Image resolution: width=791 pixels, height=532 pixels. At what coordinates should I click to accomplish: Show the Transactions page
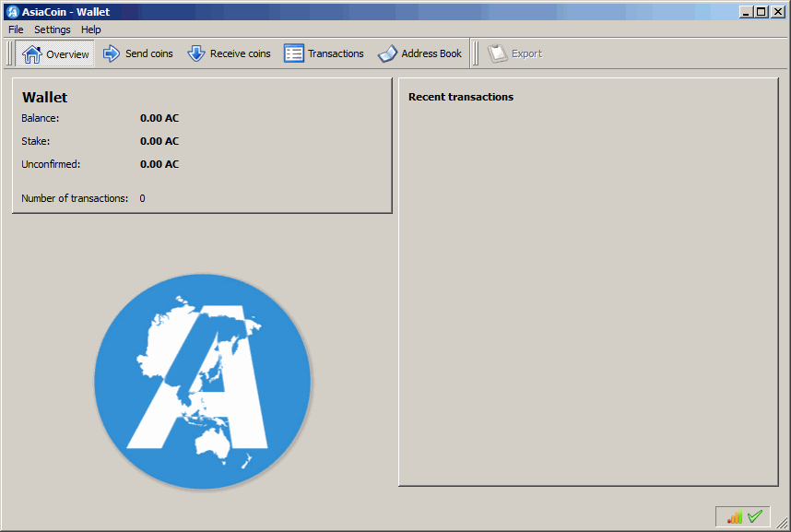[x=324, y=53]
